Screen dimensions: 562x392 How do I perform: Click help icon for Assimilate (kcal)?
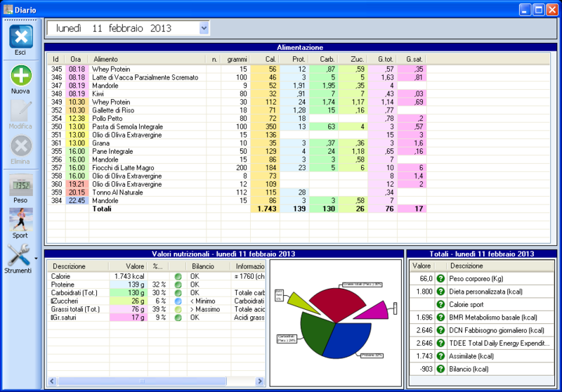click(x=440, y=355)
